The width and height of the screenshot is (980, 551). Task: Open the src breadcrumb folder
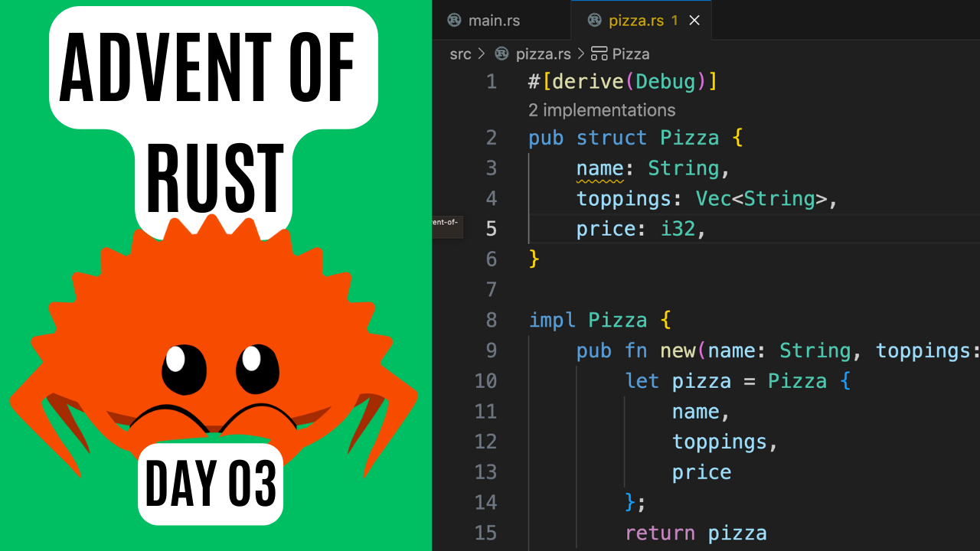point(460,54)
